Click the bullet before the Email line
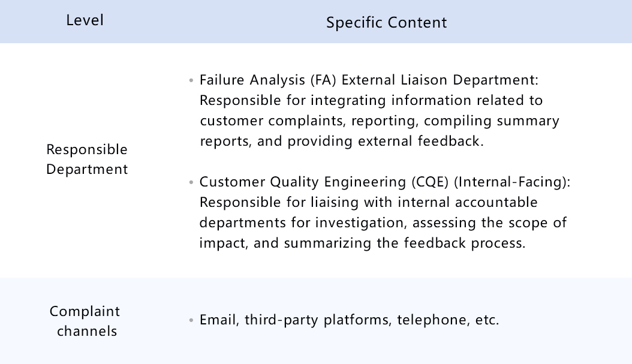This screenshot has width=632, height=364. click(x=191, y=320)
